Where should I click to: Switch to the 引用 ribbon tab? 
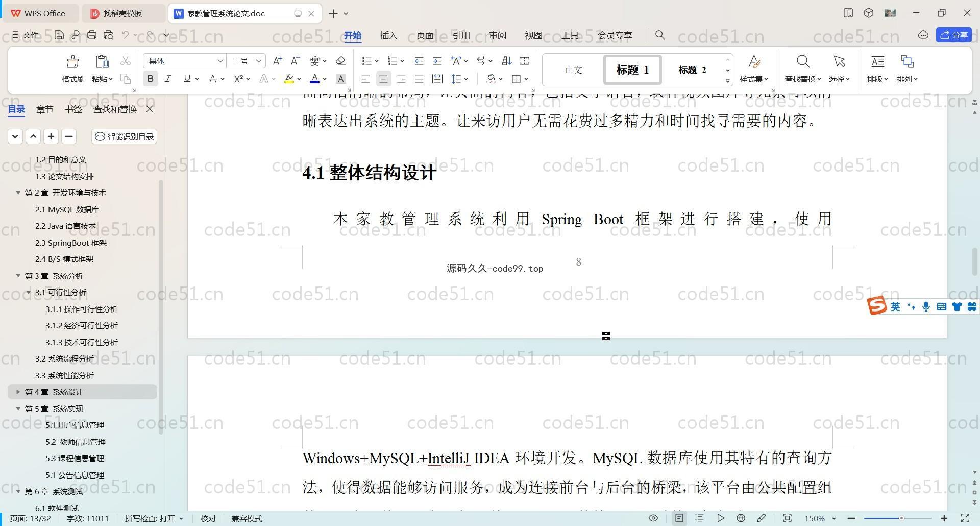point(461,35)
